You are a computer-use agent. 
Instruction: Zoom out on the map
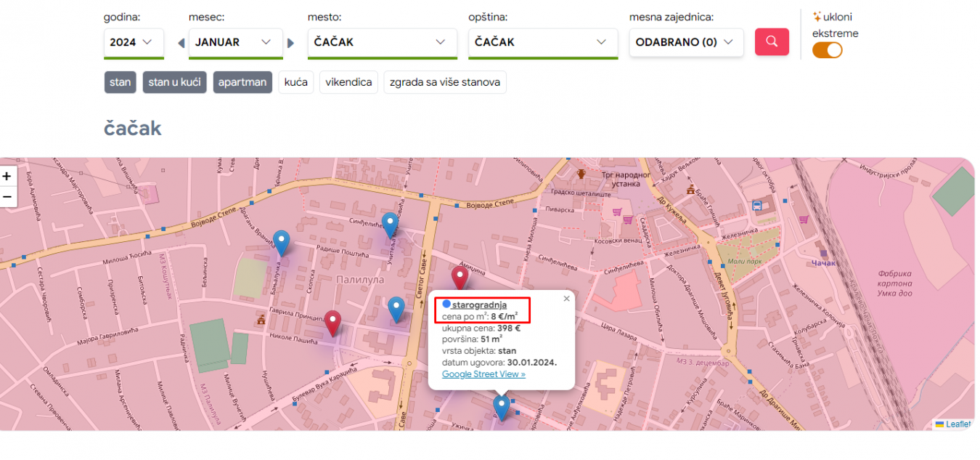[7, 196]
